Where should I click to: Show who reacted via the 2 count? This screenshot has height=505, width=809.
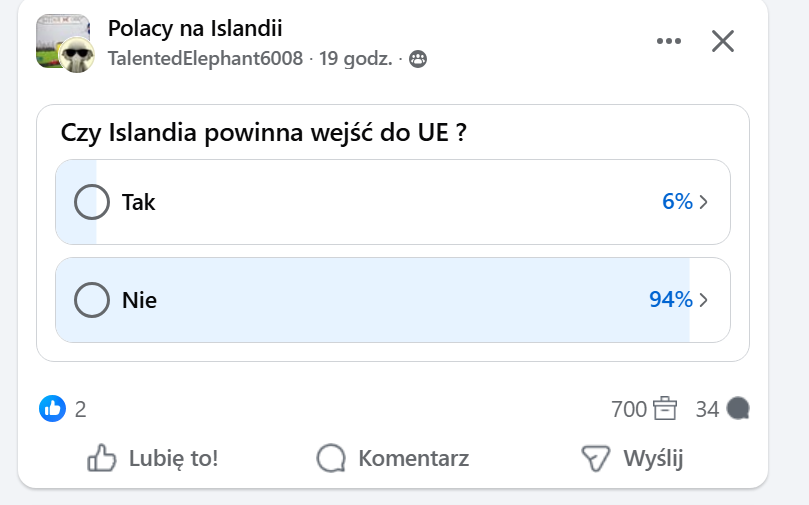click(80, 408)
